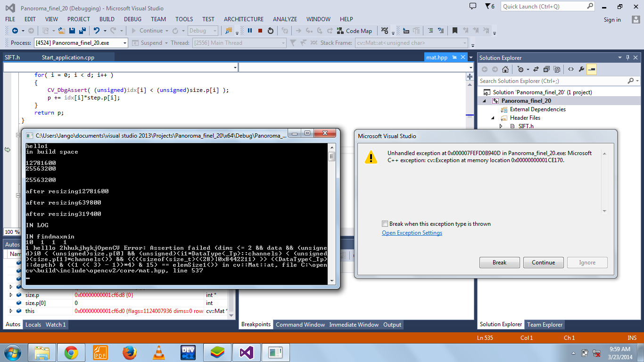Stop debugging with red square icon

260,31
